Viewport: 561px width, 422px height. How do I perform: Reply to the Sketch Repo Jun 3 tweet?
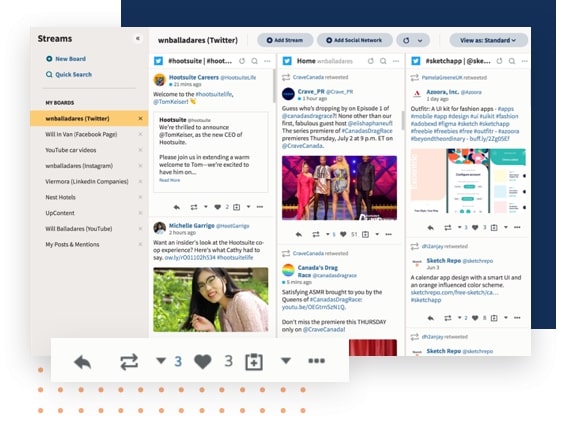[x=431, y=318]
